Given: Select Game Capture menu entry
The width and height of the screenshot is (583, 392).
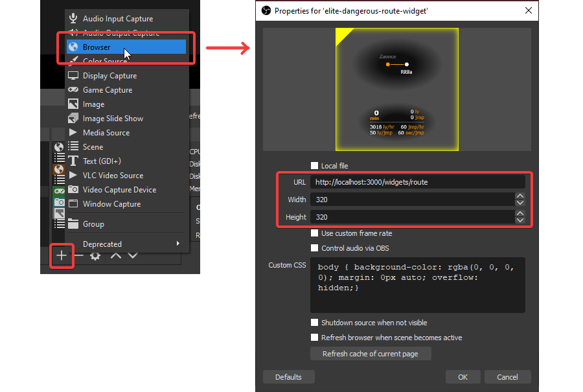Looking at the screenshot, I should coord(126,89).
